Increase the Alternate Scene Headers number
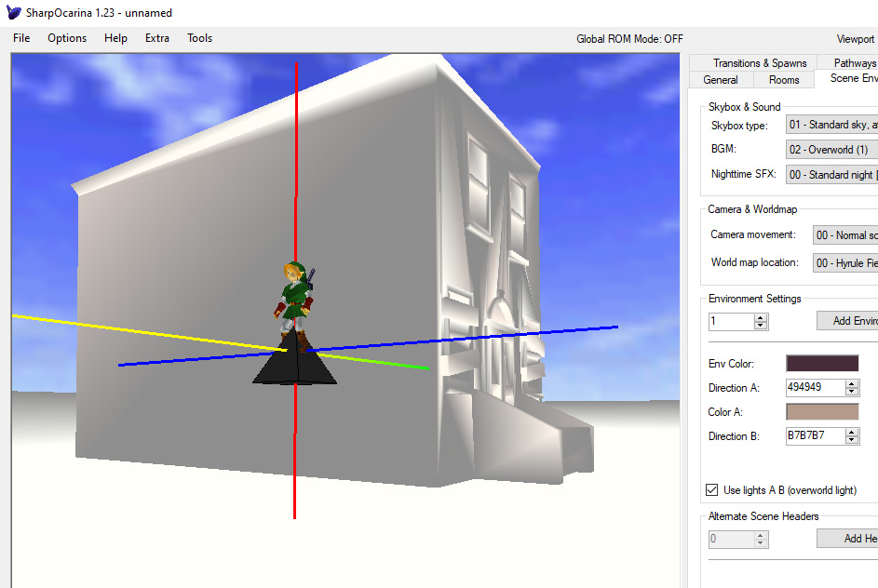Image resolution: width=878 pixels, height=588 pixels. click(x=761, y=535)
